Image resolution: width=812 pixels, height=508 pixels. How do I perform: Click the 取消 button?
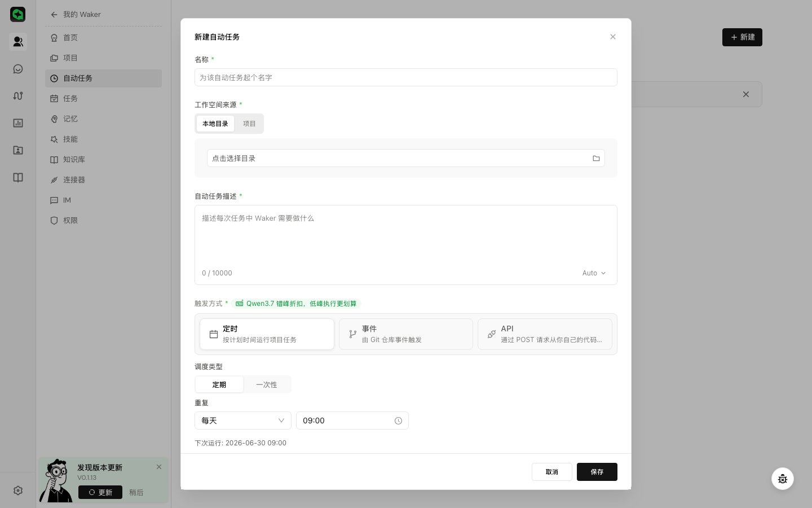tap(552, 472)
